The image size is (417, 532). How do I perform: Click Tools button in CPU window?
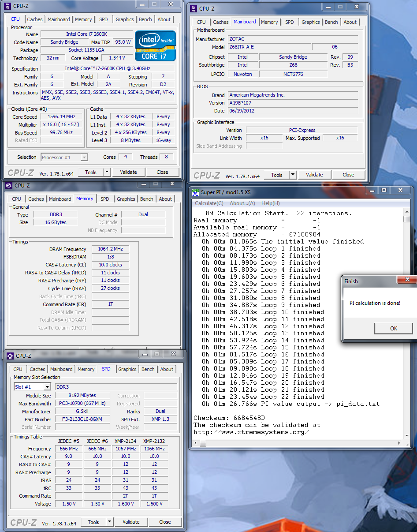pos(91,172)
